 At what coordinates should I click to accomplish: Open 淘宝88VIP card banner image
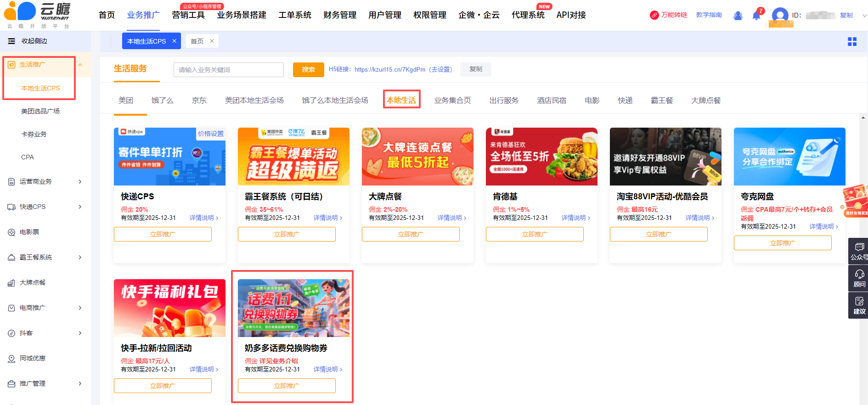pyautogui.click(x=665, y=157)
